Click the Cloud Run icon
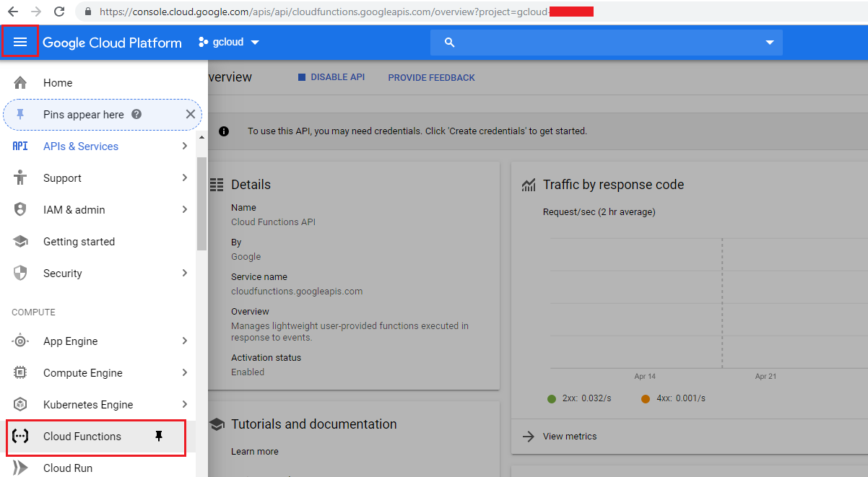The width and height of the screenshot is (868, 477). tap(20, 468)
